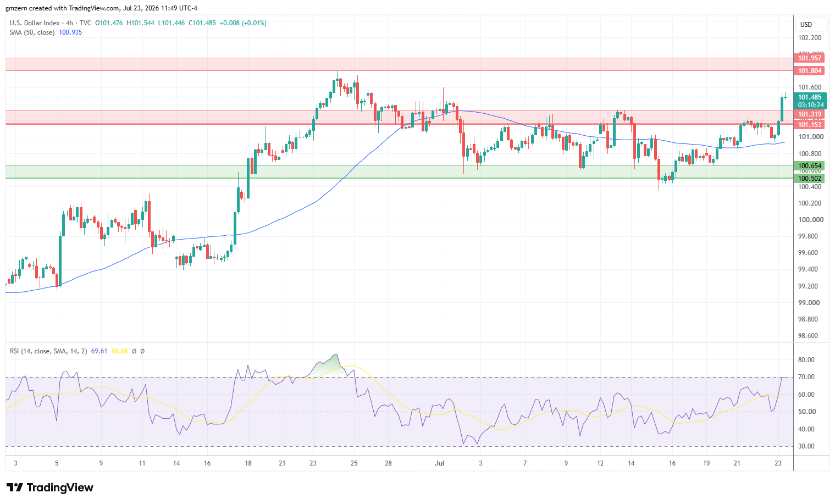Click the Jul label on the time axis

439,463
